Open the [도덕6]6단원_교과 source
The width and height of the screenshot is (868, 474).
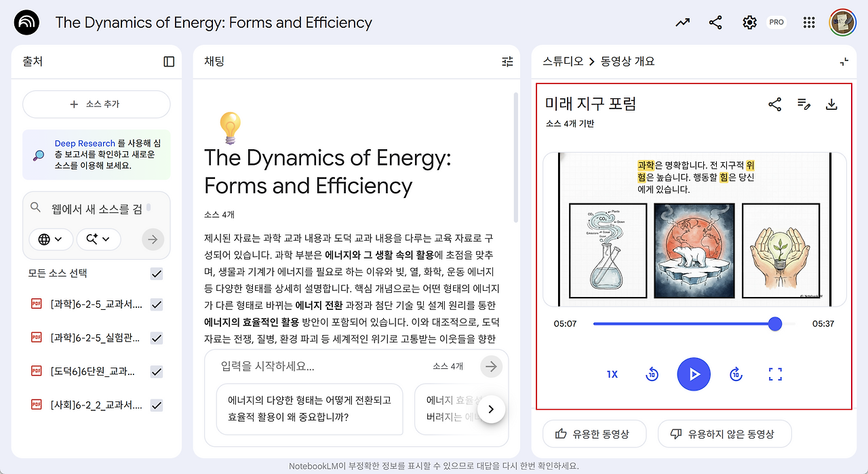point(93,372)
